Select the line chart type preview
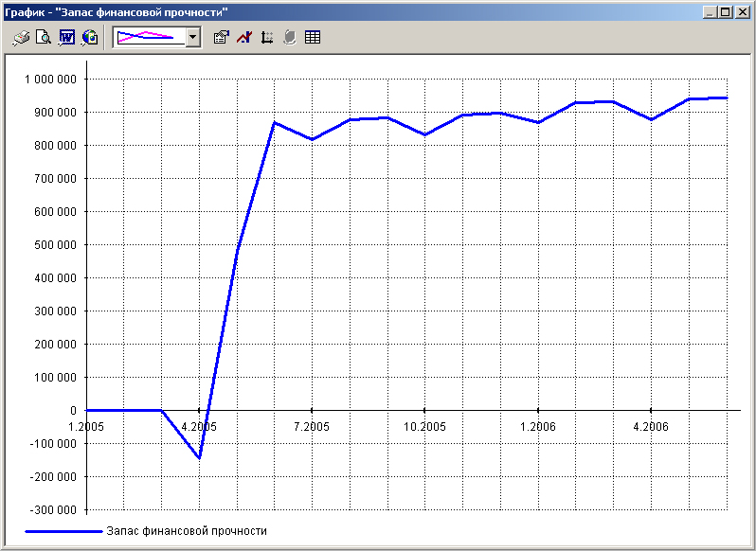This screenshot has height=551, width=756. [x=149, y=37]
